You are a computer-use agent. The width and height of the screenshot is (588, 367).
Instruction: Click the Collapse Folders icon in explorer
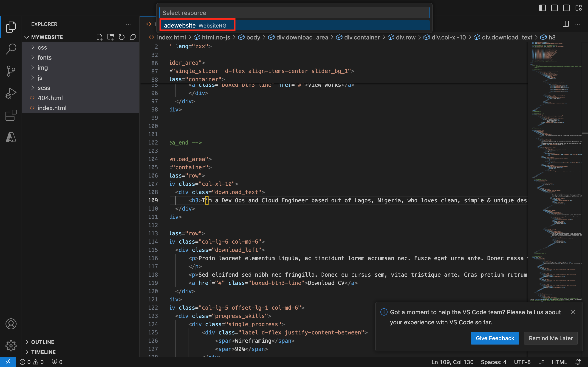point(133,37)
